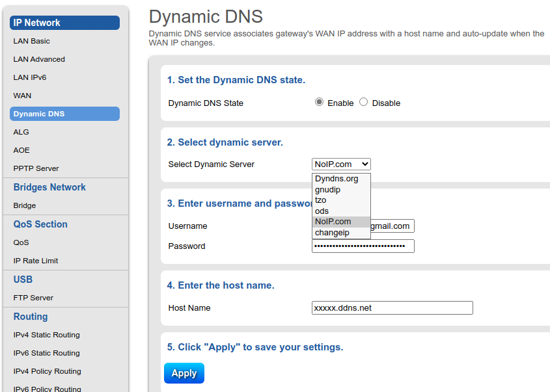The height and width of the screenshot is (392, 550).
Task: Open the LAN Basic menu item
Action: tap(32, 41)
